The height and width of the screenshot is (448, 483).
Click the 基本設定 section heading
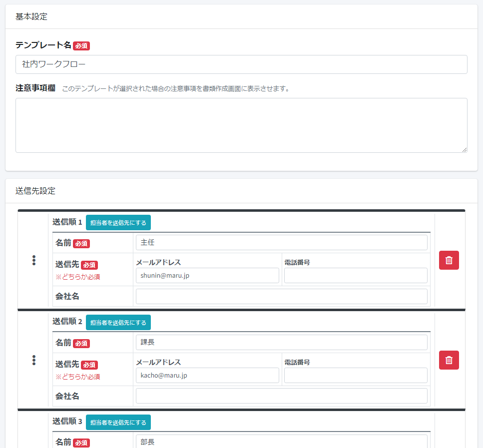[x=31, y=16]
